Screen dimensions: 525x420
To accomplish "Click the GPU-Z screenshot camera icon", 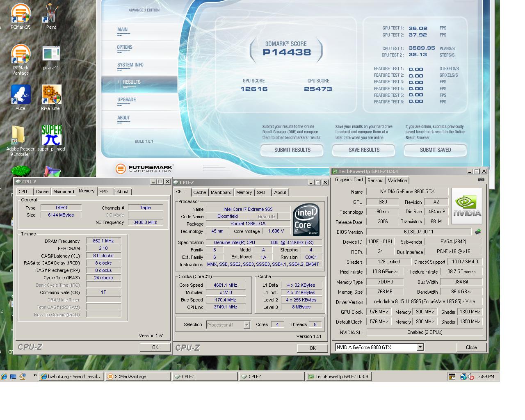I will [481, 179].
